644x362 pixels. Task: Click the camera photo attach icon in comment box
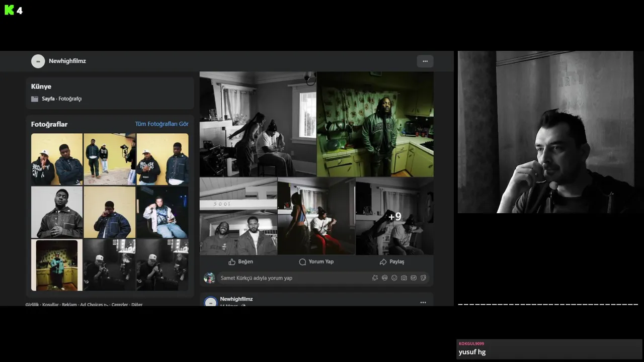tap(404, 278)
